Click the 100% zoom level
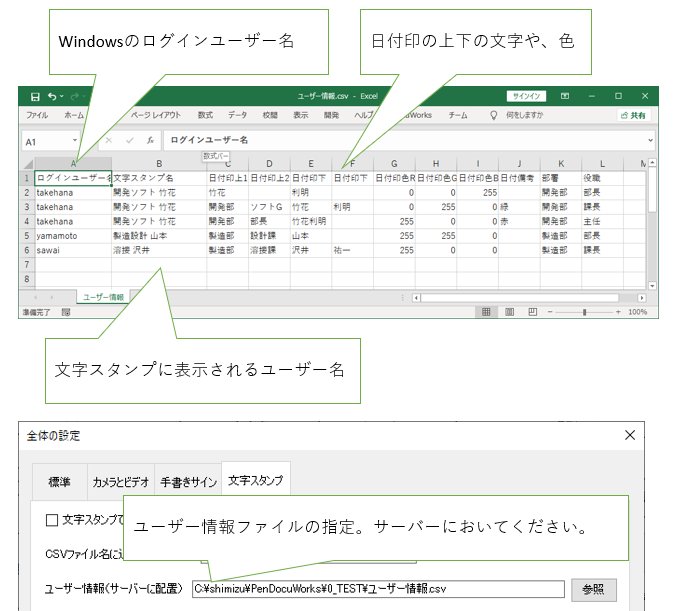 pos(637,312)
